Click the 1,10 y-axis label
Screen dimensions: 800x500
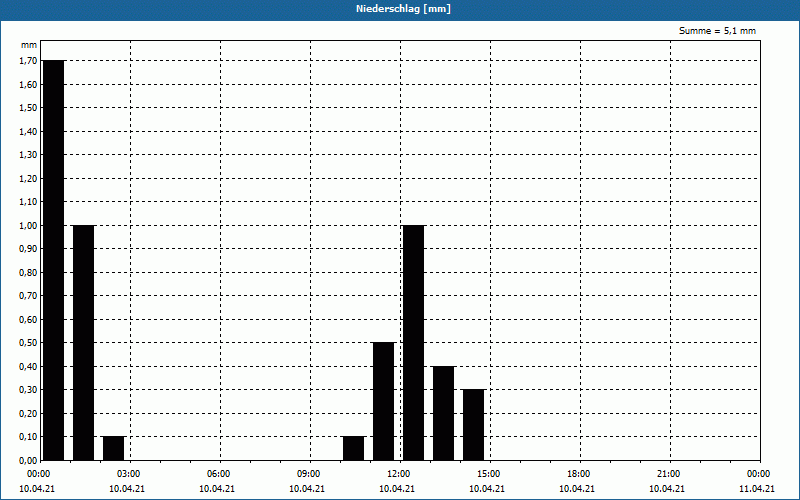pyautogui.click(x=28, y=202)
